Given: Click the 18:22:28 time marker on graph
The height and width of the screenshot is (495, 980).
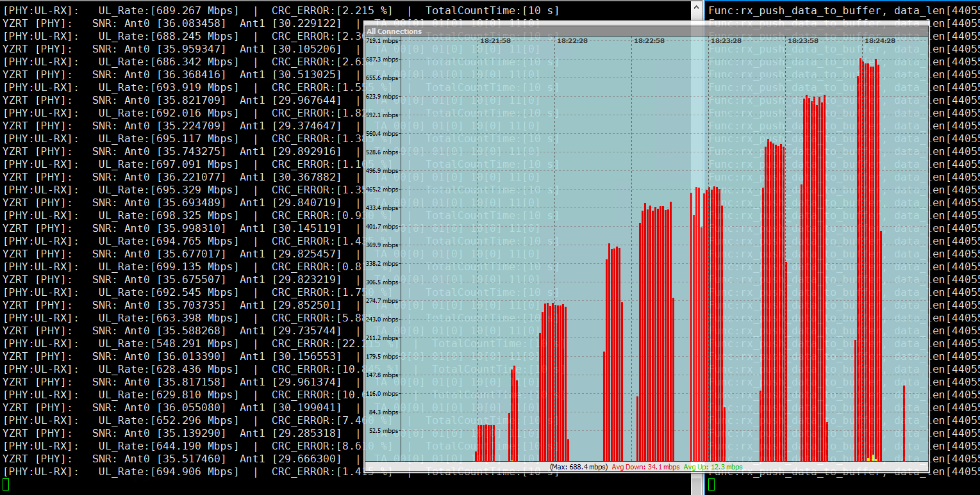Looking at the screenshot, I should (572, 40).
